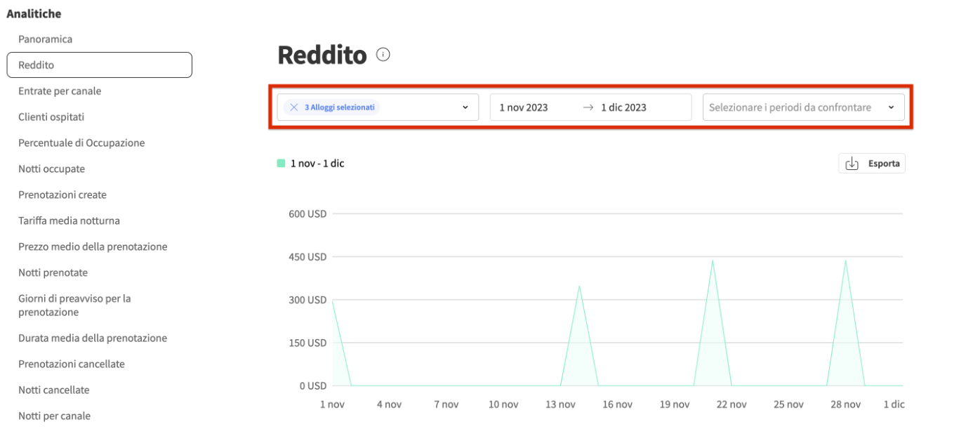Click the 450 USD axis label
This screenshot has height=434, width=980.
307,257
